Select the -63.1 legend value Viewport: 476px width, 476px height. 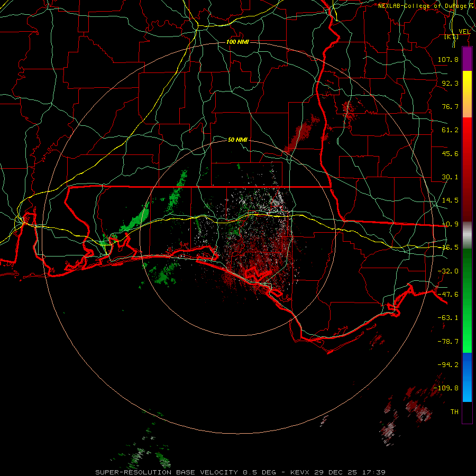point(448,318)
